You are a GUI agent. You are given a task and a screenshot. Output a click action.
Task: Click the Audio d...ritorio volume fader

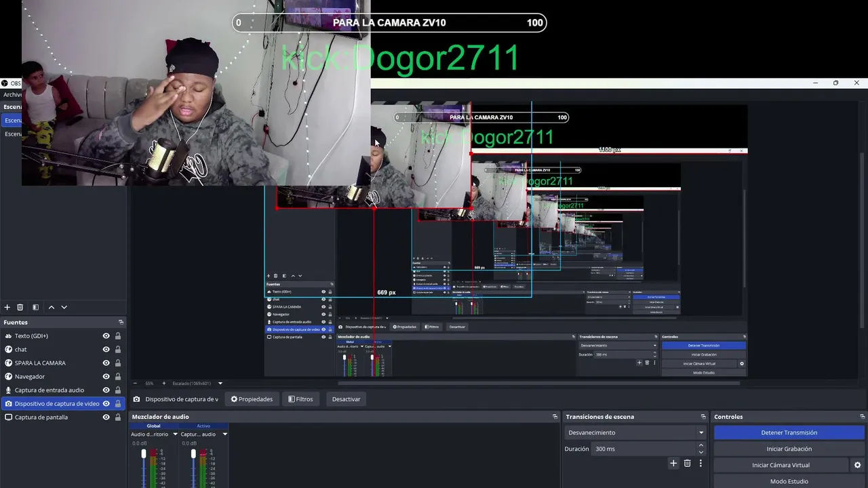click(x=143, y=453)
